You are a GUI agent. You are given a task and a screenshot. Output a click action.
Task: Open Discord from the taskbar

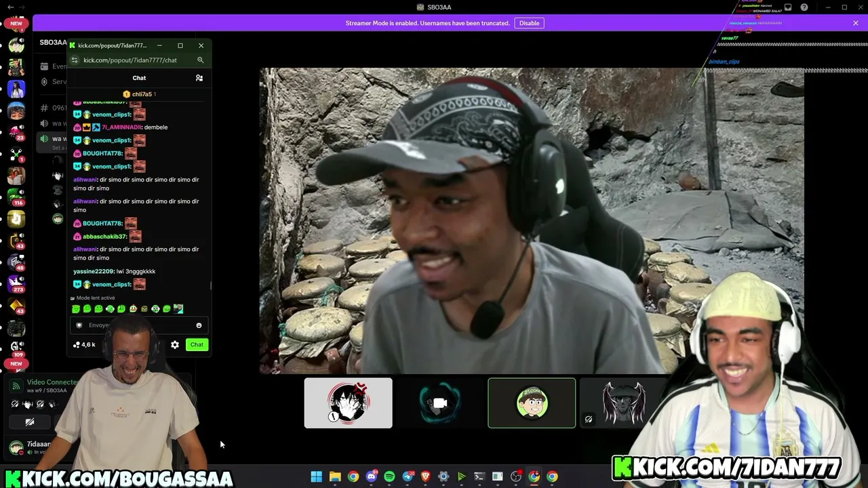(372, 476)
